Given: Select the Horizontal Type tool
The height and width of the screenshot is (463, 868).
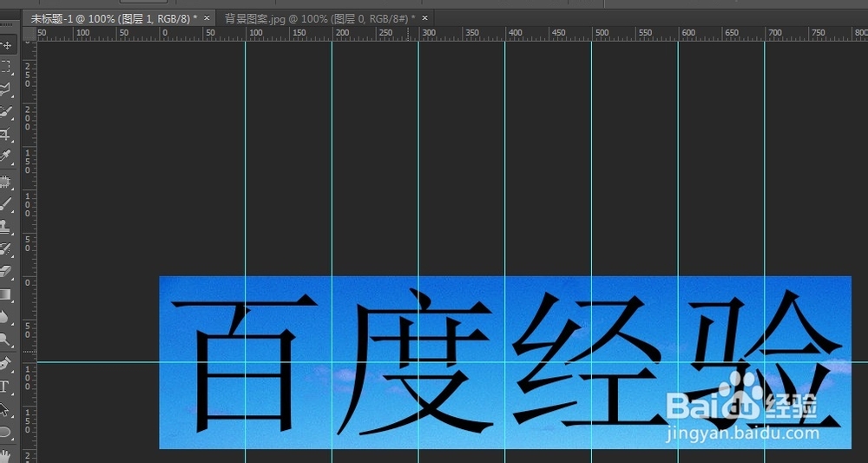Looking at the screenshot, I should pos(5,386).
